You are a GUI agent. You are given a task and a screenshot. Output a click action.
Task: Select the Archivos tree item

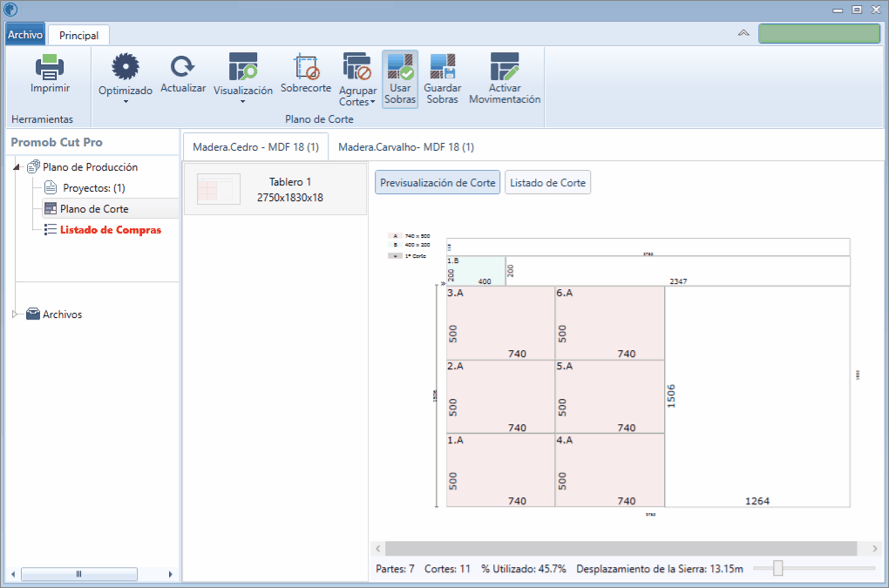click(x=63, y=314)
